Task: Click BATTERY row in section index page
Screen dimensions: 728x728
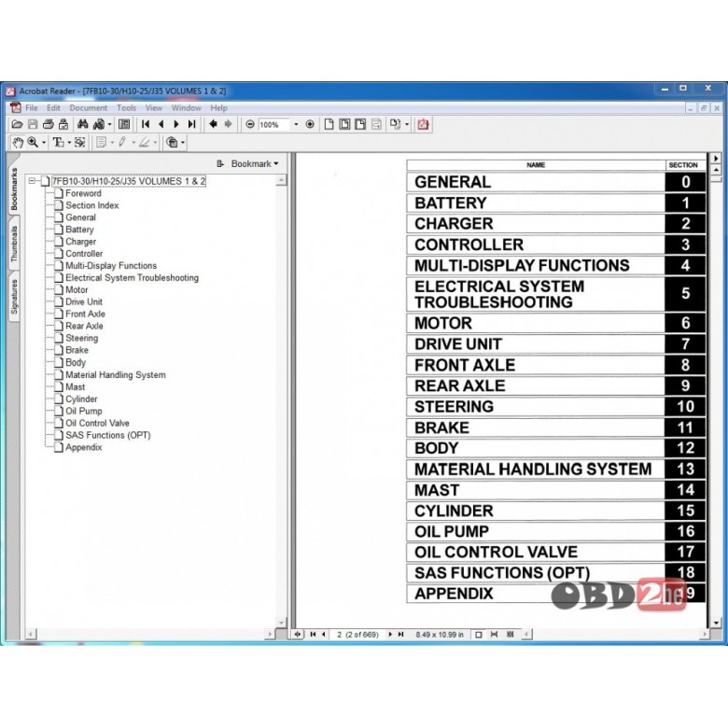Action: coord(556,203)
